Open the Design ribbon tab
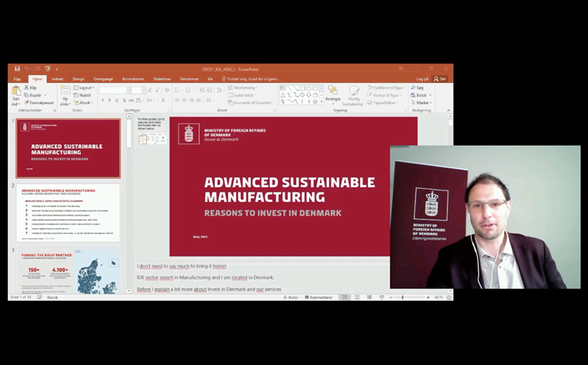Screen dimensions: 588x365 pyautogui.click(x=78, y=79)
